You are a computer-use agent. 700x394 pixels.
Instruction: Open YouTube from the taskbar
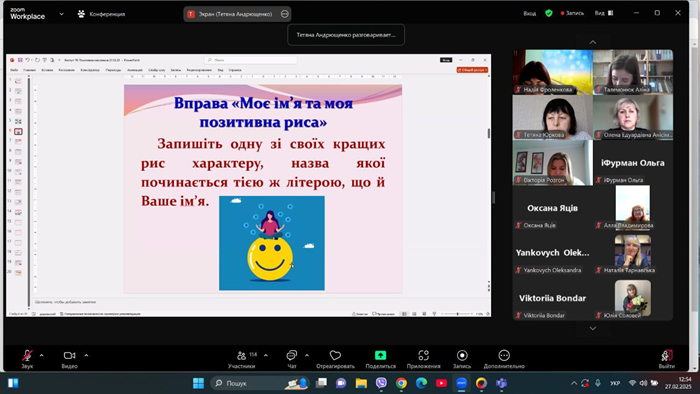[441, 383]
